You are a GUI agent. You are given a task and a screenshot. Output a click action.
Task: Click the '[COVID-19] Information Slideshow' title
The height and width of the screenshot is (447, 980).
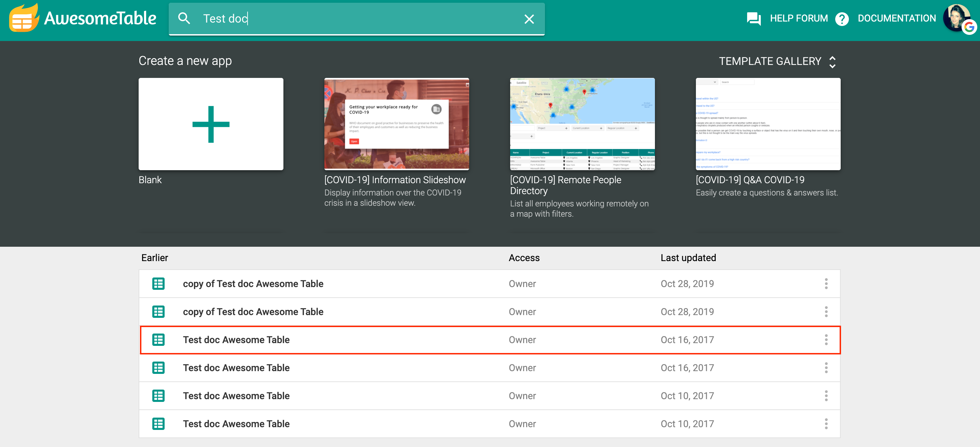395,180
